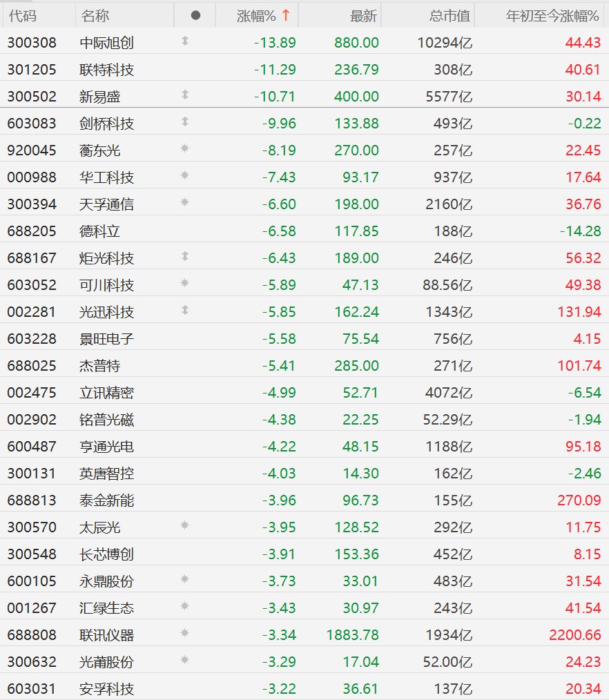Select stock name 亨通光电

[107, 447]
